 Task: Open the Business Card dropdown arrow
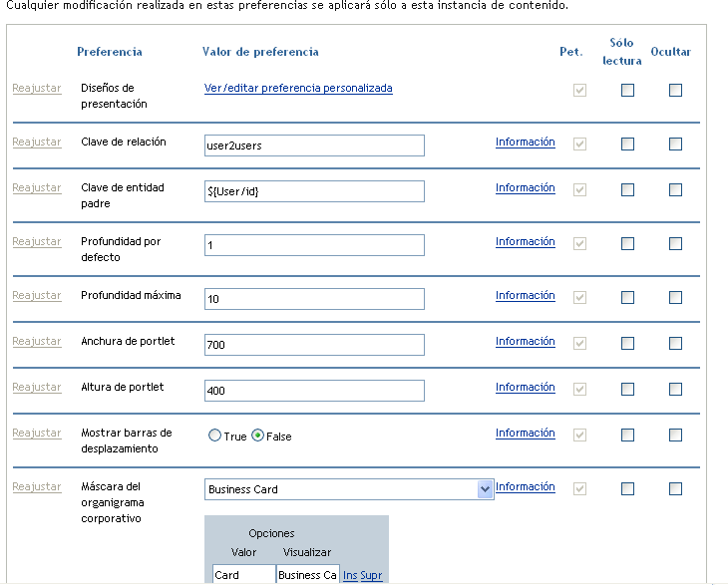click(x=485, y=489)
